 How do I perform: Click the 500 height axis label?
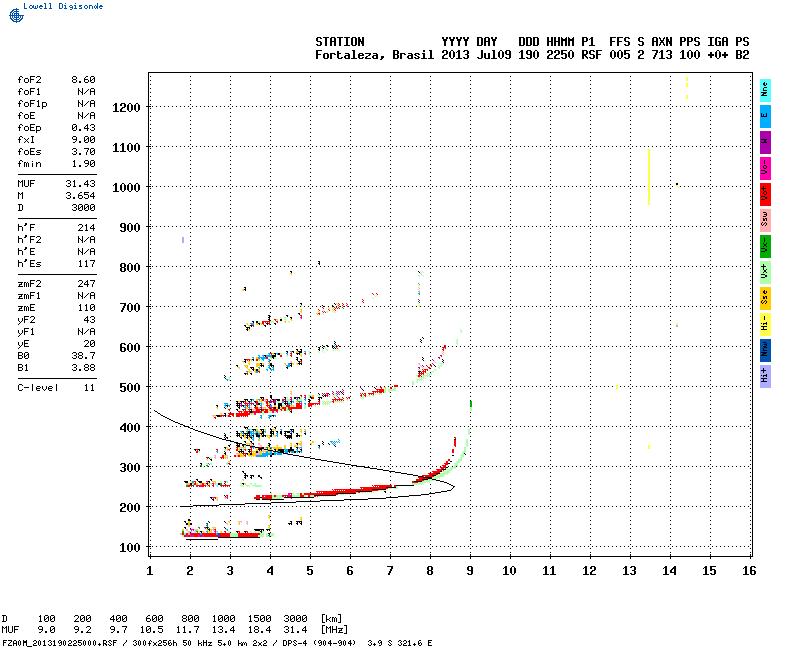130,388
